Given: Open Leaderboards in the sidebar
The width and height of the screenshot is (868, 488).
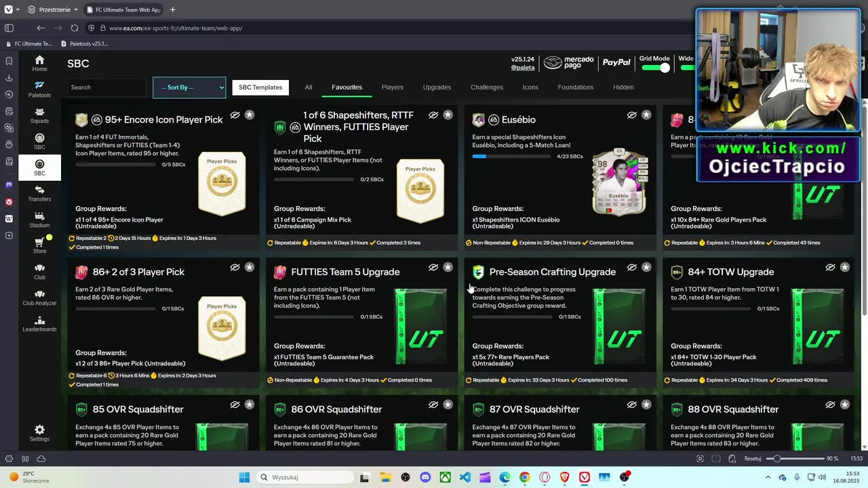Looking at the screenshot, I should (x=39, y=324).
